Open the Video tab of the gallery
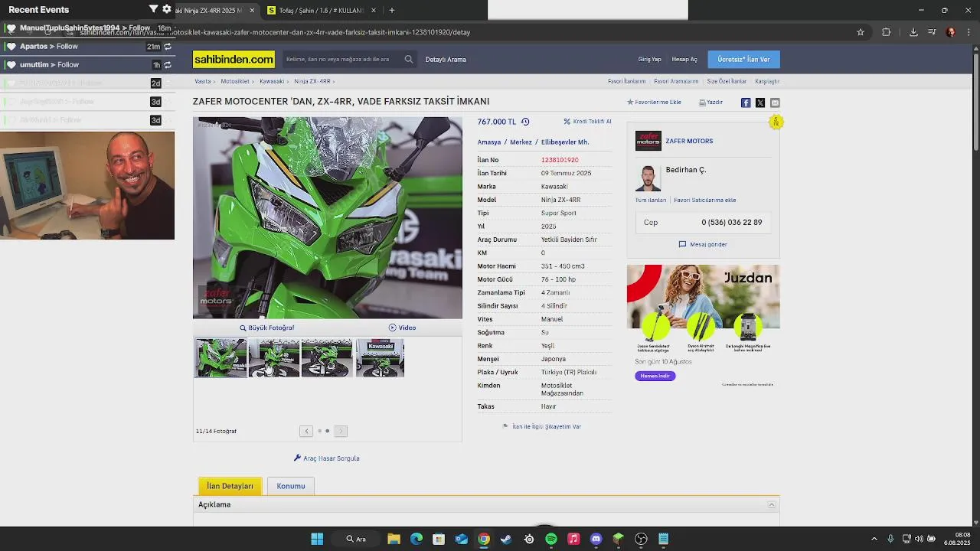The image size is (980, 551). 402,328
